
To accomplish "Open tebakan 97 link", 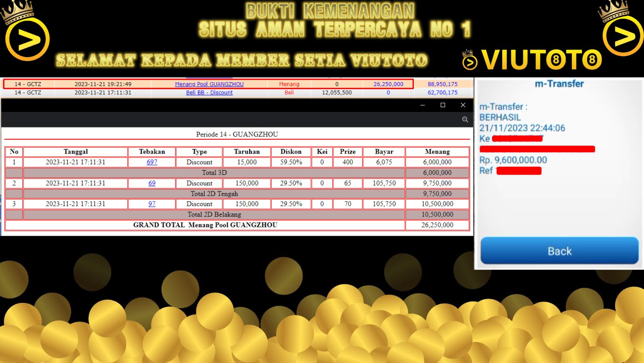I will point(152,204).
